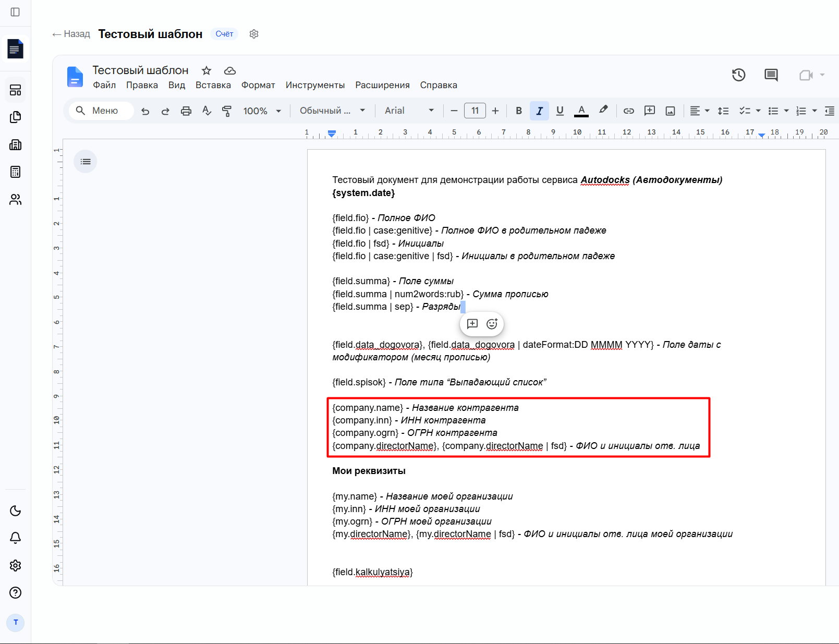
Task: Open the user avatar T
Action: [x=15, y=622]
